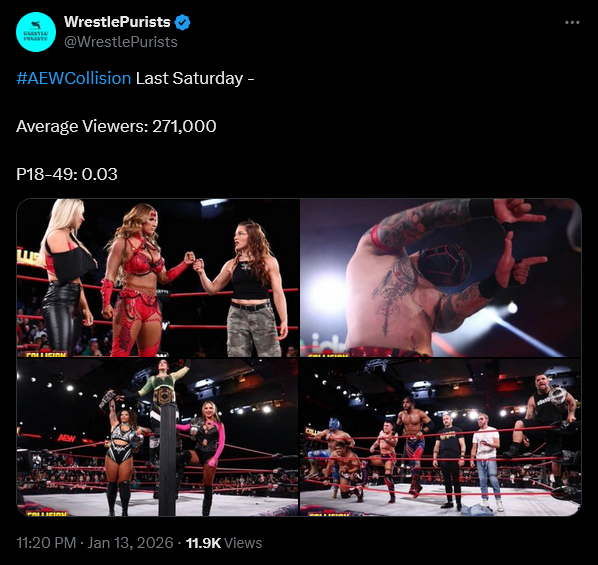View photo of men's group standing in ring
Image resolution: width=598 pixels, height=565 pixels.
pyautogui.click(x=441, y=437)
